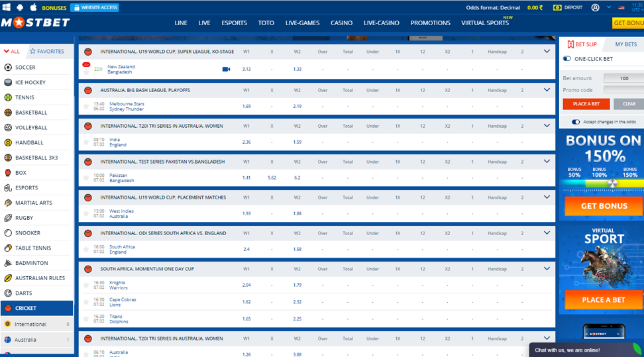The height and width of the screenshot is (357, 644).
Task: Collapse the Big Bash League Playoffs section
Action: 547,89
